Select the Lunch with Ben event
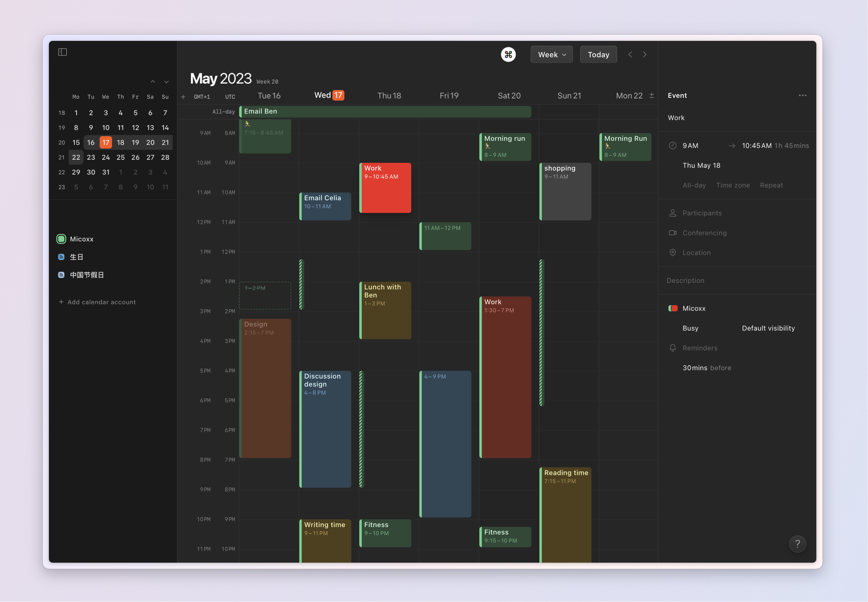This screenshot has height=602, width=868. pyautogui.click(x=385, y=310)
